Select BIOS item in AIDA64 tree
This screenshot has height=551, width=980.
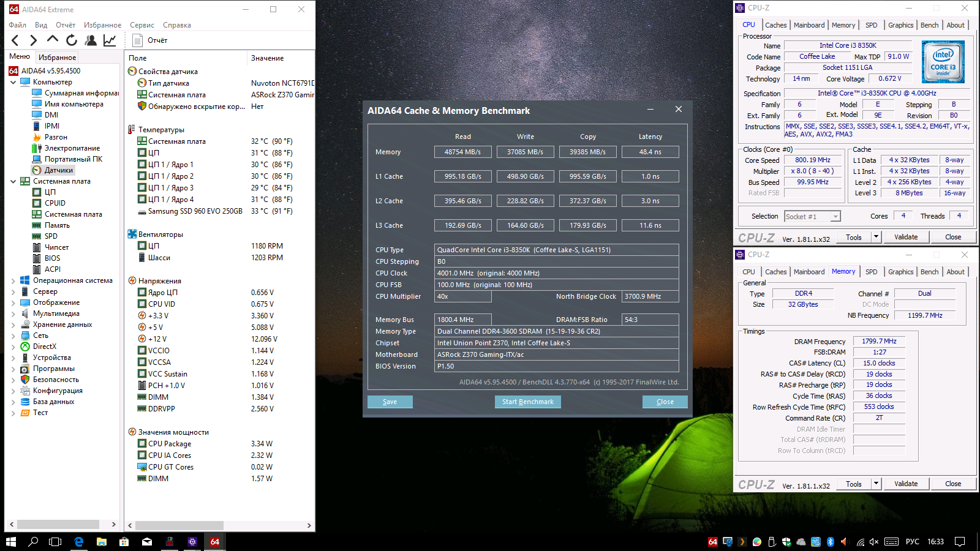click(52, 258)
